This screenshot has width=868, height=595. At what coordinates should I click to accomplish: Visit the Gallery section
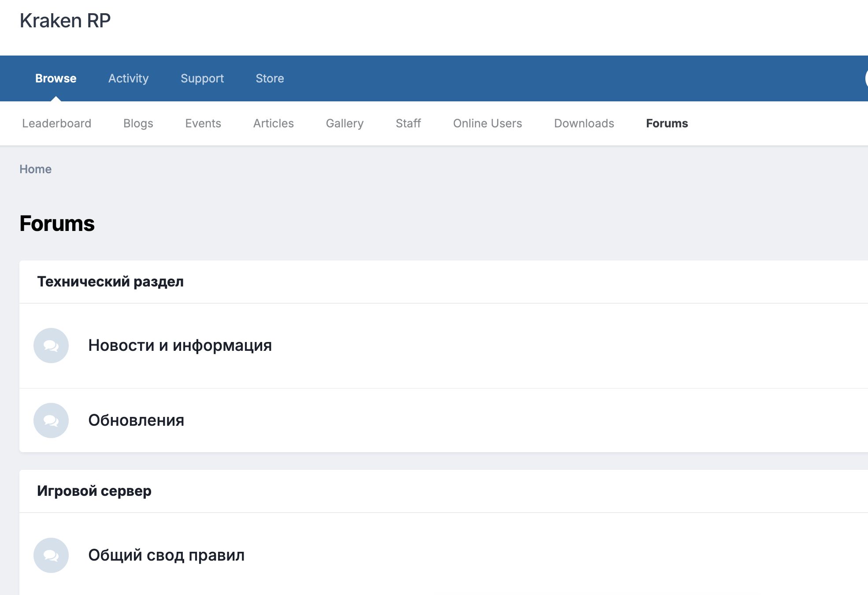pos(345,123)
